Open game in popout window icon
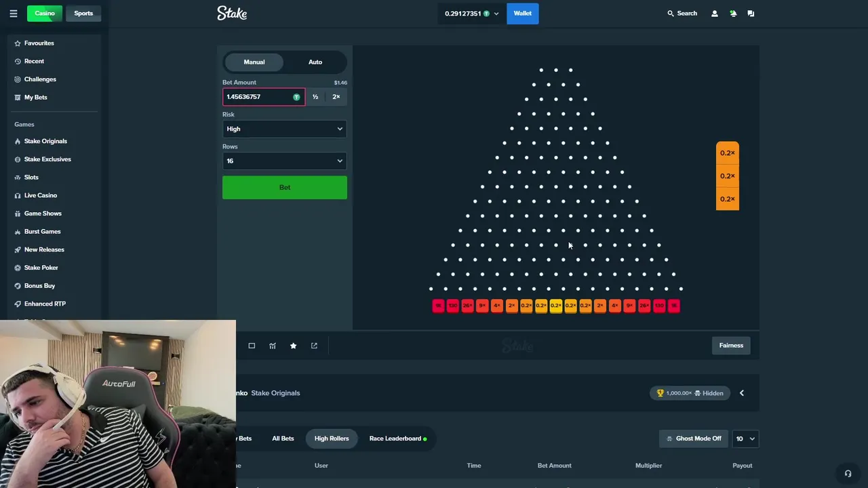 click(x=314, y=346)
